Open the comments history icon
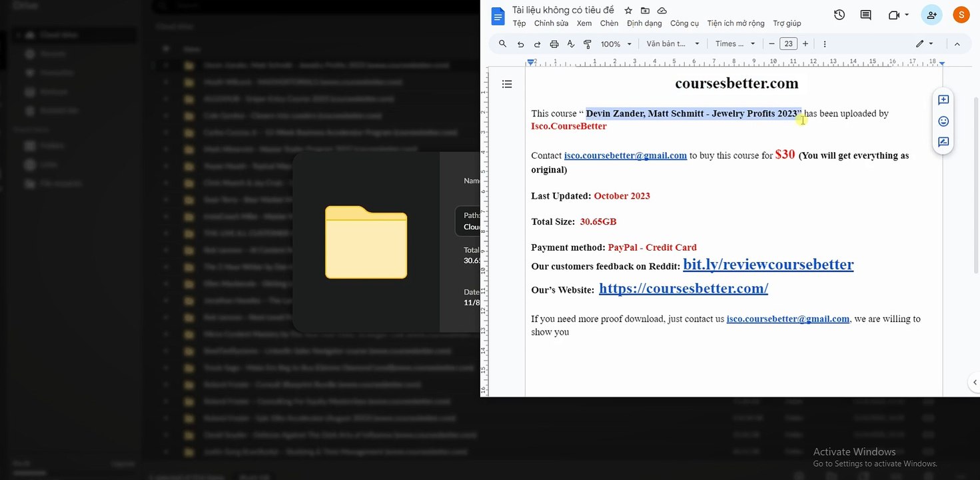The height and width of the screenshot is (480, 980). click(865, 15)
